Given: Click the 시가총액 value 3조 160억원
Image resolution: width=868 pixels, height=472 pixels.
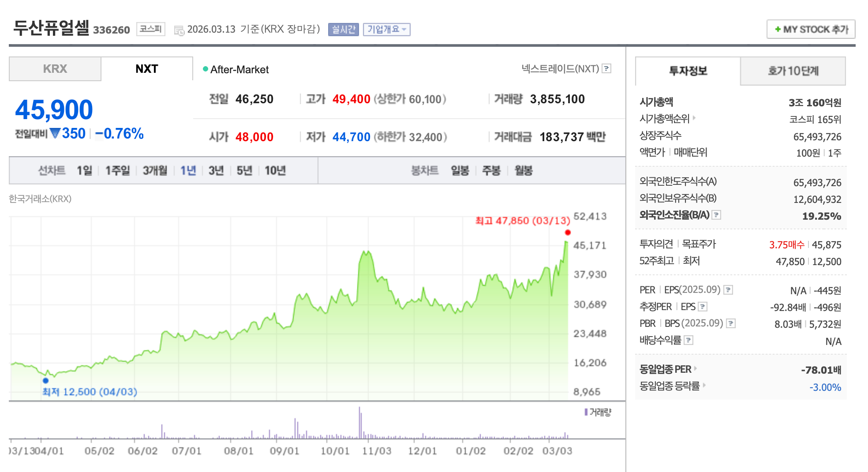Looking at the screenshot, I should [815, 102].
